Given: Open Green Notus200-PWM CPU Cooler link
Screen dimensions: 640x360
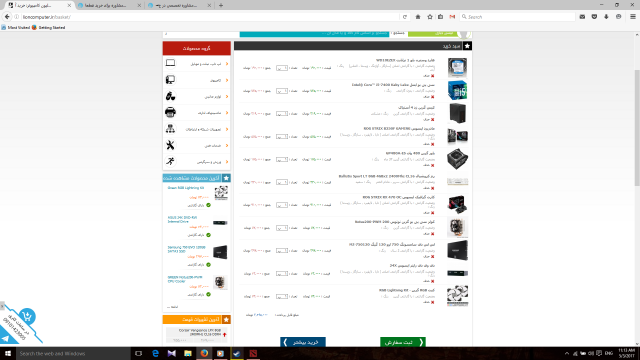Looking at the screenshot, I should 185,279.
